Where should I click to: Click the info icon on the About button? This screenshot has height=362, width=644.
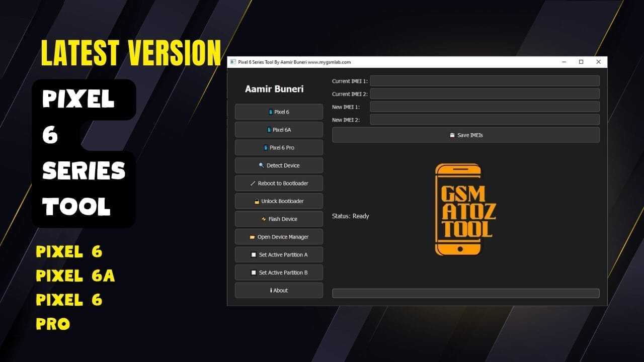pos(272,290)
